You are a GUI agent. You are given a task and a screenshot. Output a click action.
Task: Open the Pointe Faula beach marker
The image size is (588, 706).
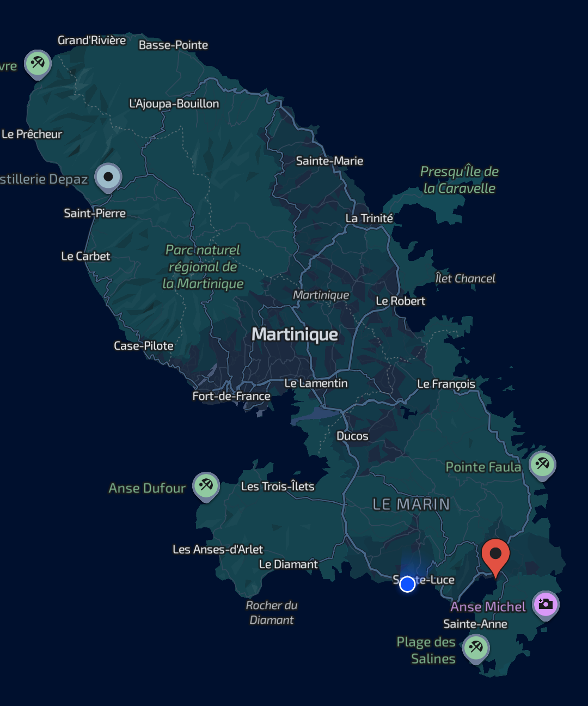click(542, 464)
